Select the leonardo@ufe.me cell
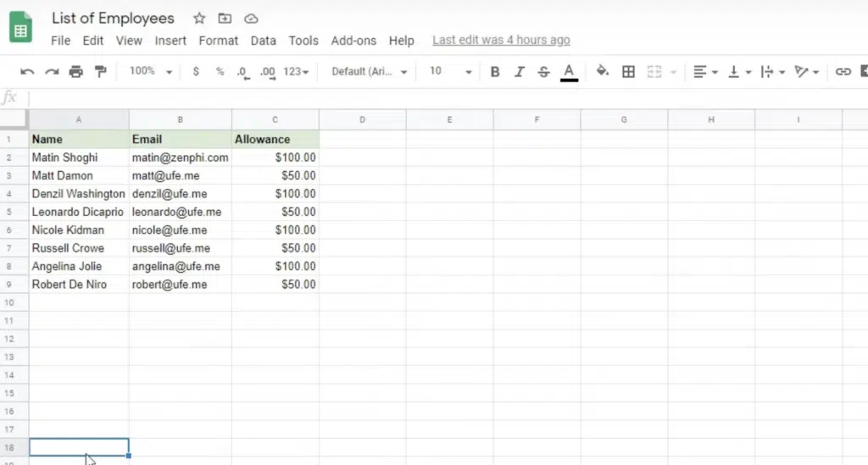This screenshot has width=868, height=465. (x=180, y=212)
